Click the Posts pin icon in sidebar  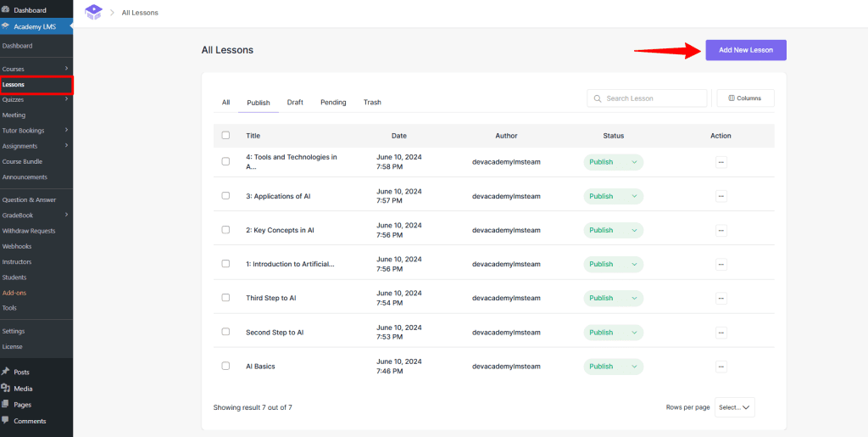[x=6, y=372]
